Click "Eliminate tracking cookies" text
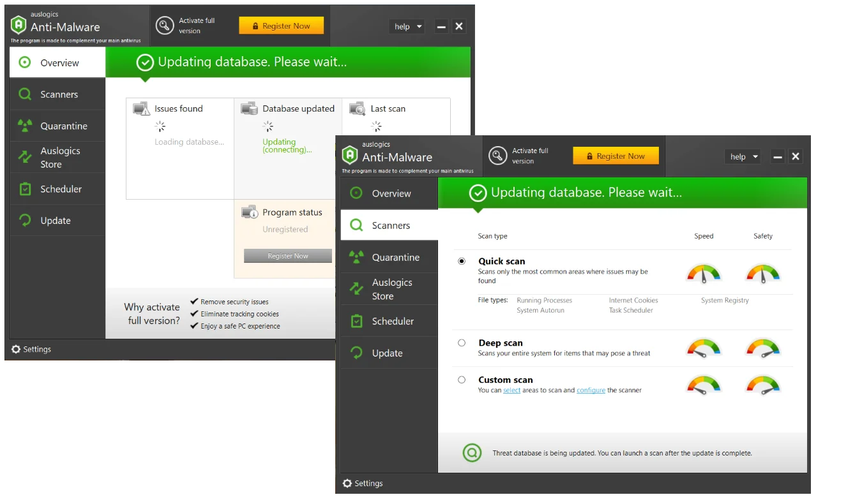Image resolution: width=862 pixels, height=504 pixels. 239,314
